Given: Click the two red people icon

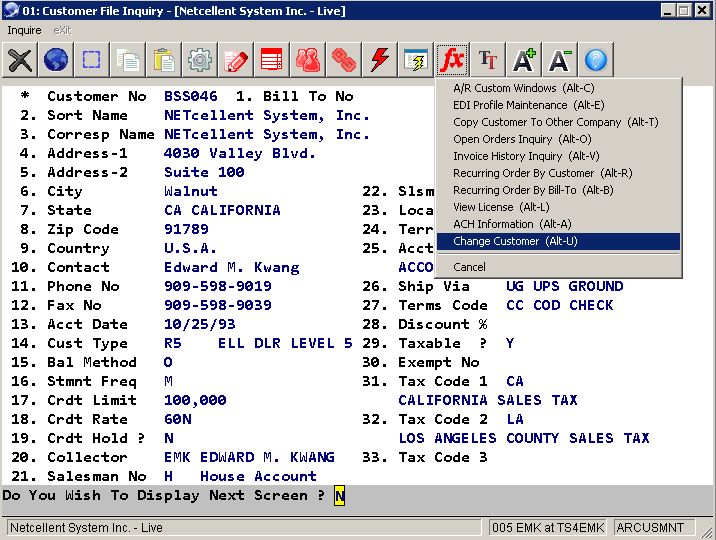Looking at the screenshot, I should (x=308, y=60).
